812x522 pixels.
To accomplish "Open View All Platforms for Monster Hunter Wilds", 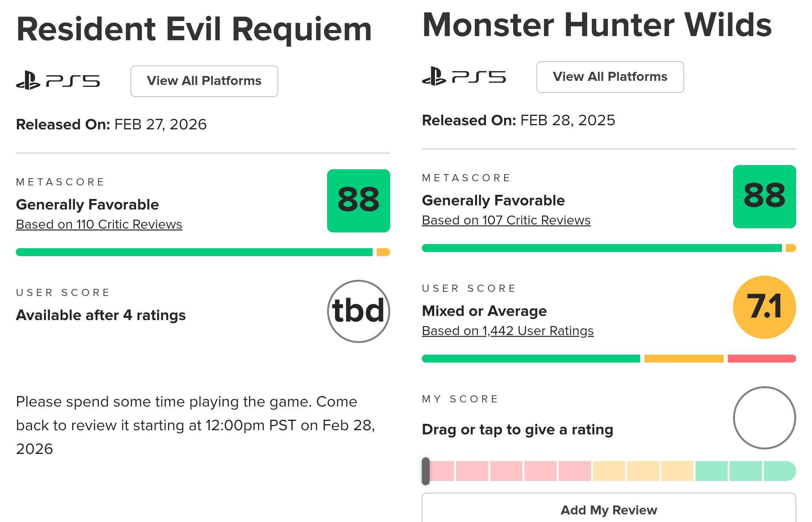I will pyautogui.click(x=610, y=77).
